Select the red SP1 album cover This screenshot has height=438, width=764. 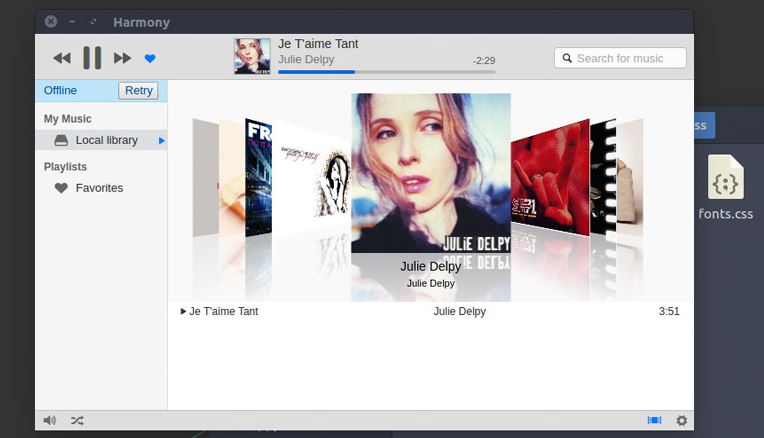(x=550, y=178)
